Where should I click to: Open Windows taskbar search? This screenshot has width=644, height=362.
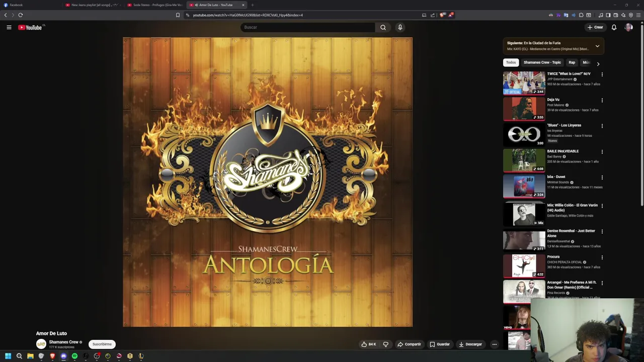pos(19,356)
